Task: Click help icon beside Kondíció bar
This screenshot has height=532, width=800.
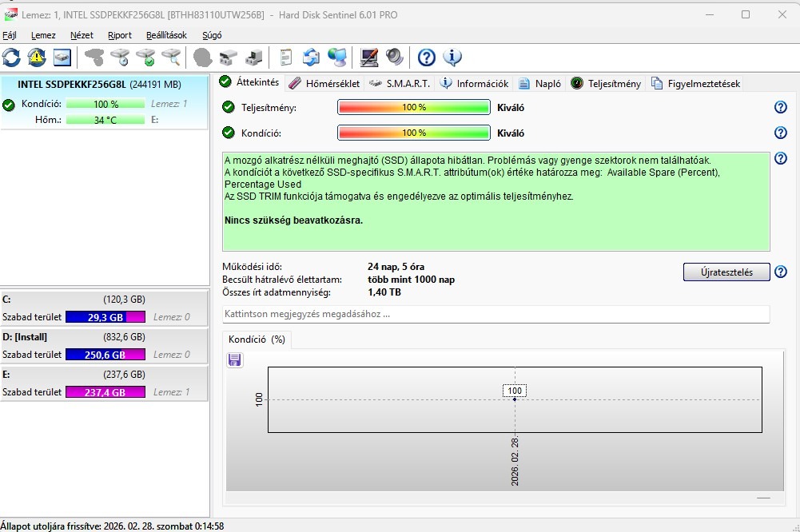Action: (x=781, y=133)
